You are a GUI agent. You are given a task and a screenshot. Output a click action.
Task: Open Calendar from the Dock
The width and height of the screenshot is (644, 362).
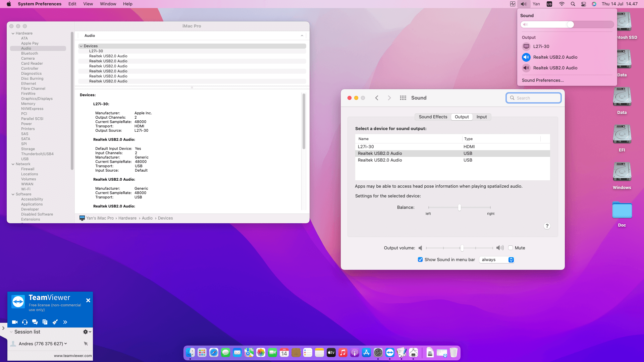[x=284, y=353]
